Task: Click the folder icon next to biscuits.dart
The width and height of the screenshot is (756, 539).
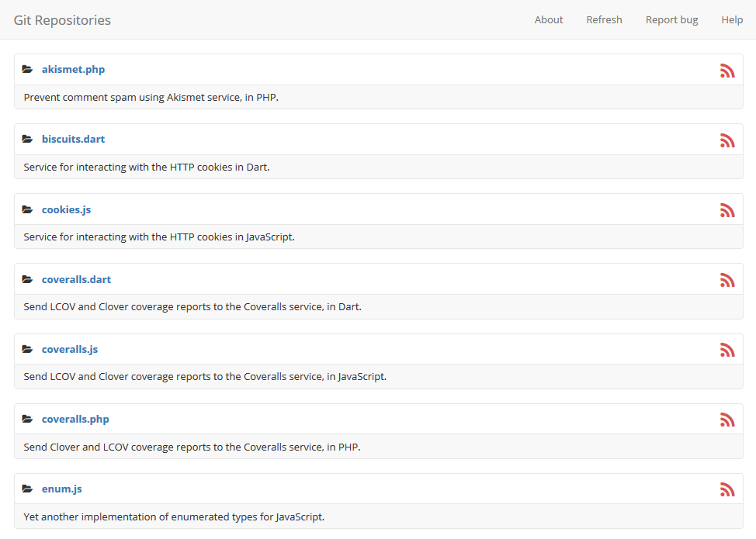Action: pos(28,138)
